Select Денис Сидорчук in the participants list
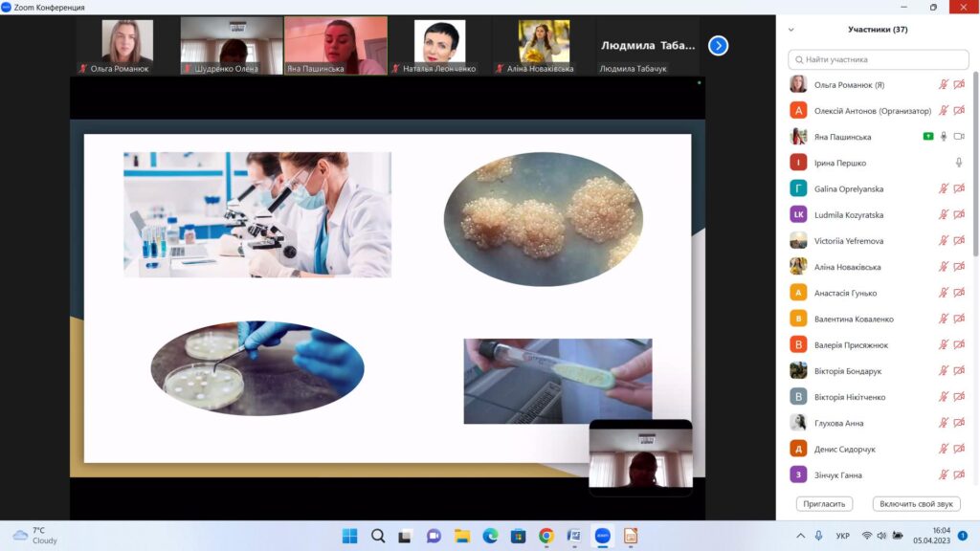 844,449
